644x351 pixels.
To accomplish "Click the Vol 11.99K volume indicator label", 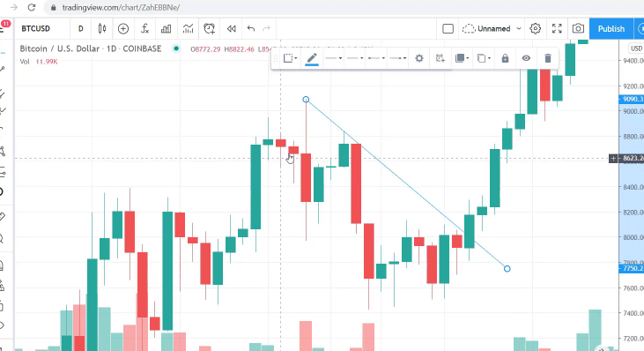I will 39,62.
